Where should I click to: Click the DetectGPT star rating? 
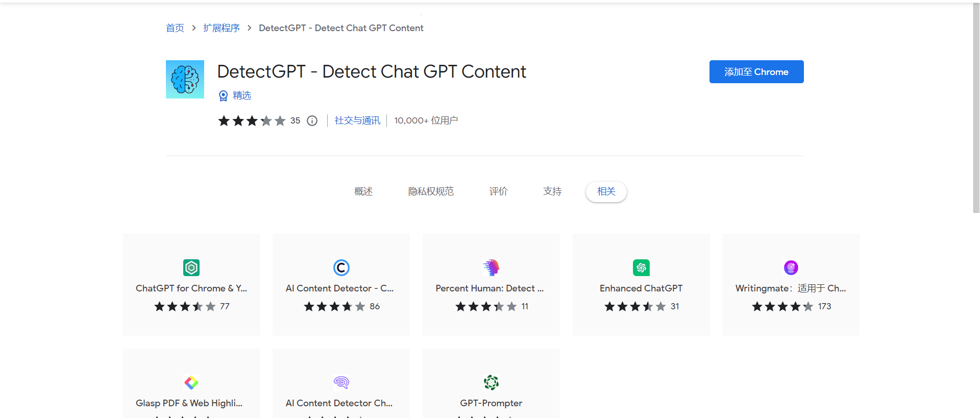(x=252, y=120)
